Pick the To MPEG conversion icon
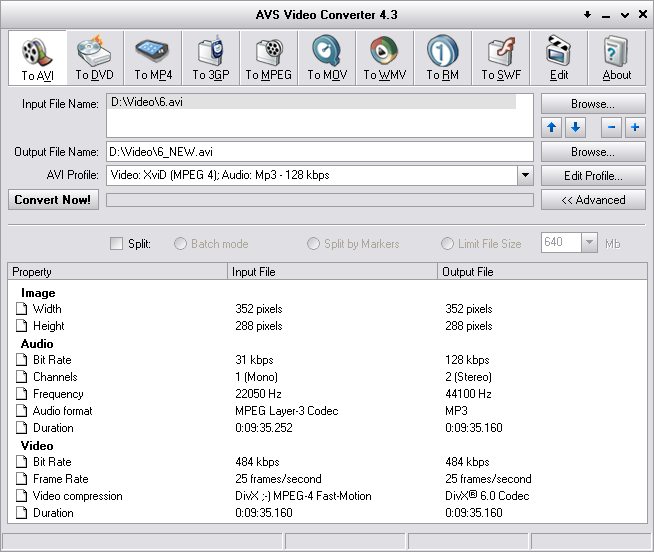The height and width of the screenshot is (552, 654). pos(269,58)
